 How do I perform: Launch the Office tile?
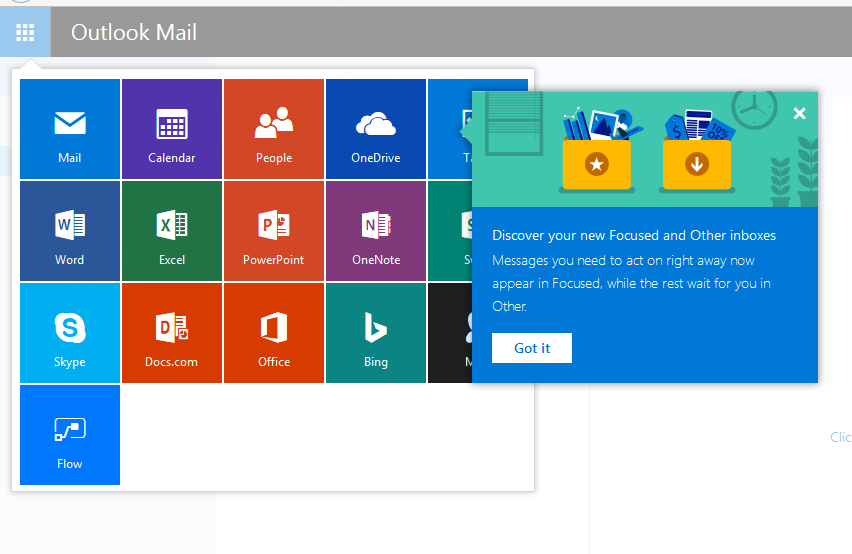tap(274, 333)
